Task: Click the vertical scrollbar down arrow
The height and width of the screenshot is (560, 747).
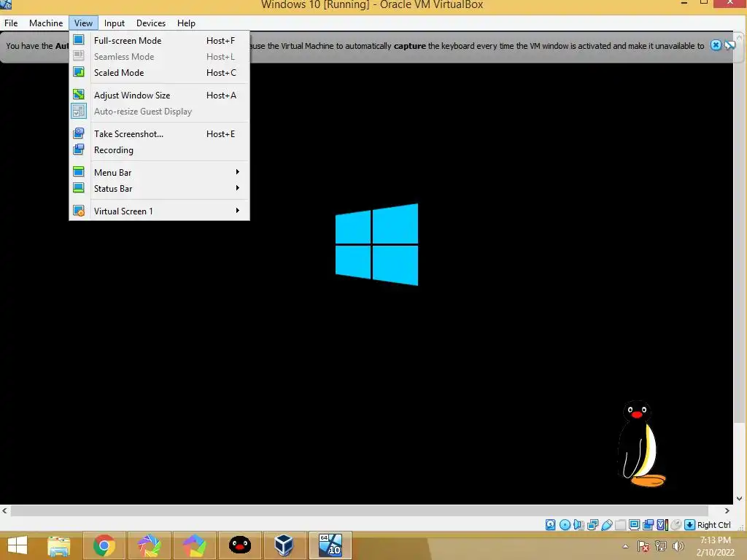Action: click(x=740, y=499)
